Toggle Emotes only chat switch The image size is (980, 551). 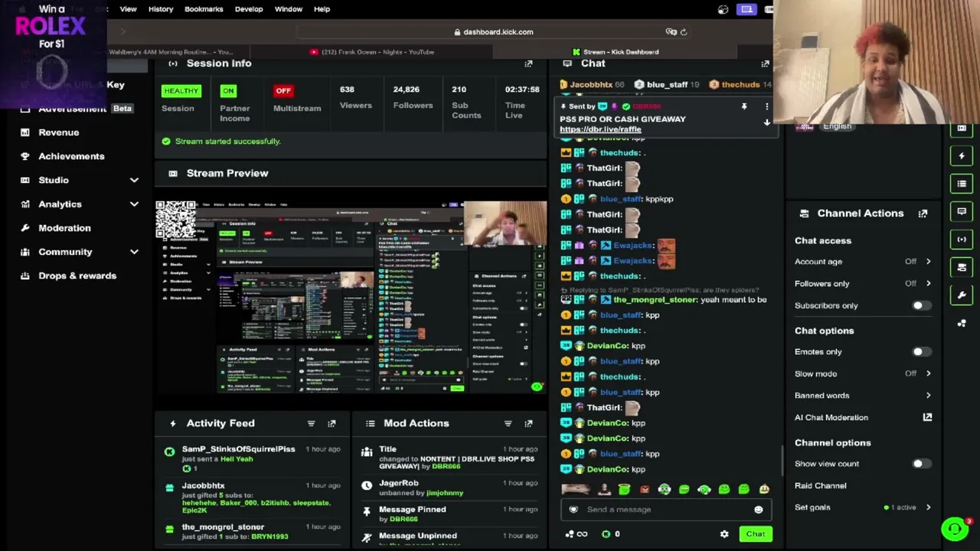[x=921, y=352]
